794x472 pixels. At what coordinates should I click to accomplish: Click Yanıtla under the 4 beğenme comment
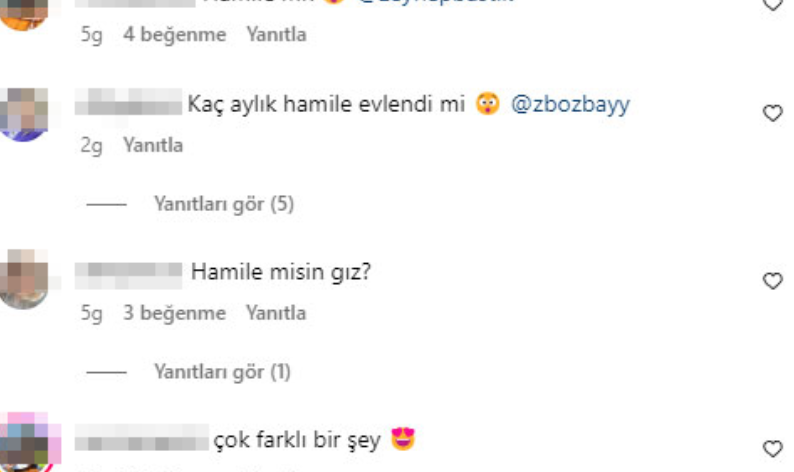[276, 34]
